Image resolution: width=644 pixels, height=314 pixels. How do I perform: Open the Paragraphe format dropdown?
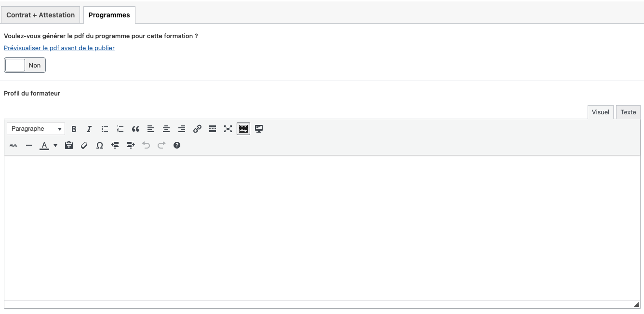[x=36, y=129]
